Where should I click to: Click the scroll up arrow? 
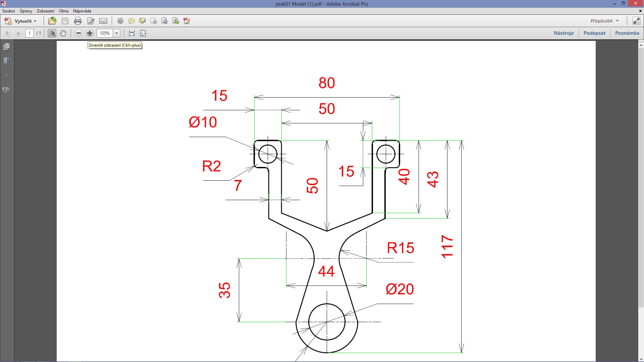click(x=641, y=45)
